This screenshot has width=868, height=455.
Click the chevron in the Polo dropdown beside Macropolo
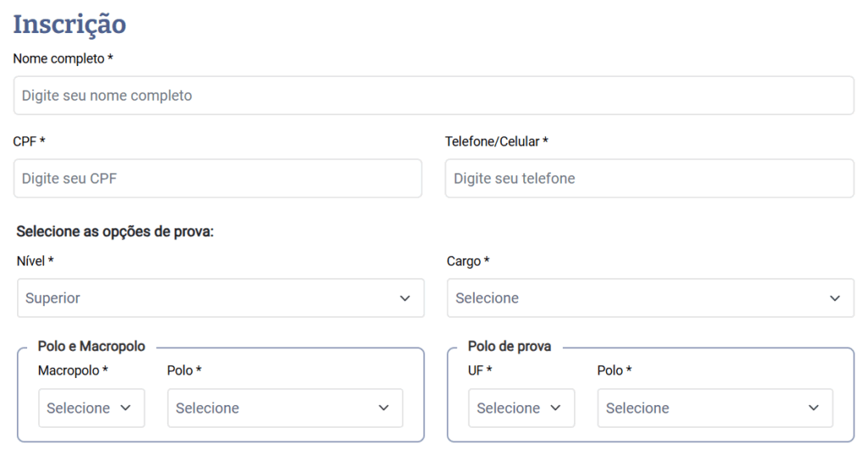[x=384, y=408]
